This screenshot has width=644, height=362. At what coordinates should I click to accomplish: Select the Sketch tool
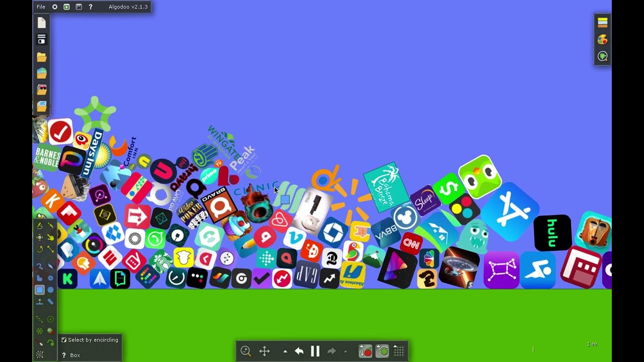click(40, 226)
